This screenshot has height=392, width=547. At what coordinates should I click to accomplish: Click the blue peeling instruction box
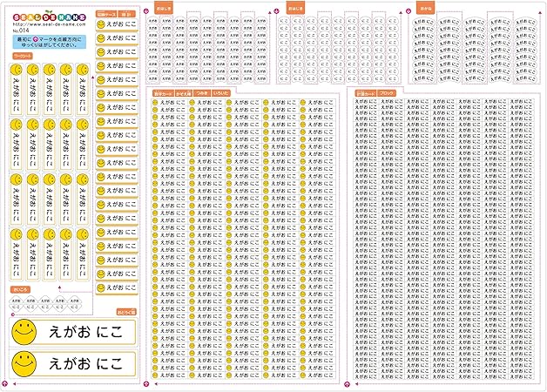click(x=49, y=42)
